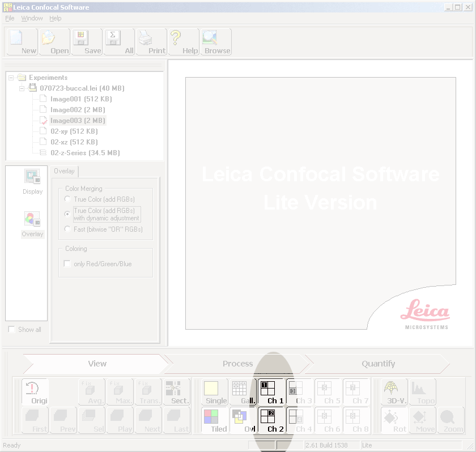476x452 pixels.
Task: Click the Move tool
Action: coord(423,420)
